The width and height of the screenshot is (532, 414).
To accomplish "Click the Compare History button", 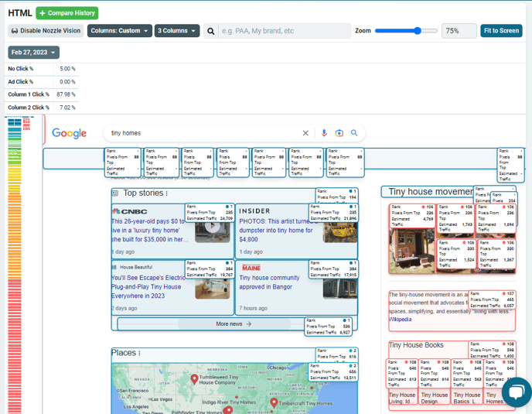I will pyautogui.click(x=66, y=13).
